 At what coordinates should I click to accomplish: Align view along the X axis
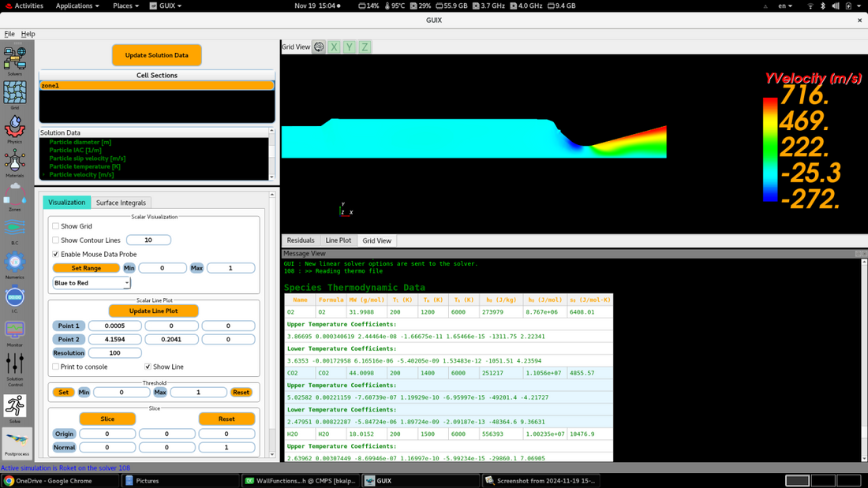click(335, 47)
